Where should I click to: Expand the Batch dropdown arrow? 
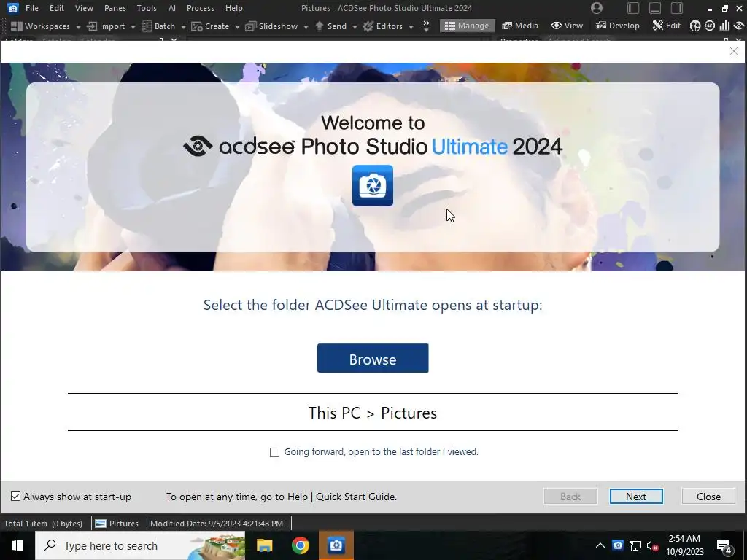click(183, 27)
